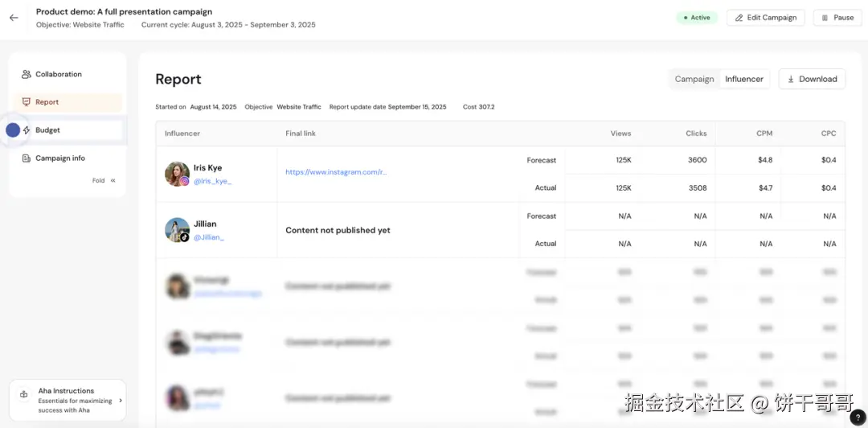Image resolution: width=868 pixels, height=428 pixels.
Task: Click the back arrow icon
Action: tap(14, 18)
